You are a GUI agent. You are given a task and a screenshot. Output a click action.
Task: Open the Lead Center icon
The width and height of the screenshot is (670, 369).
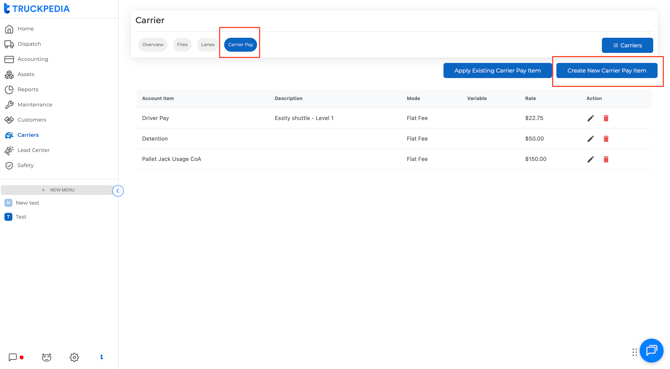(x=9, y=150)
